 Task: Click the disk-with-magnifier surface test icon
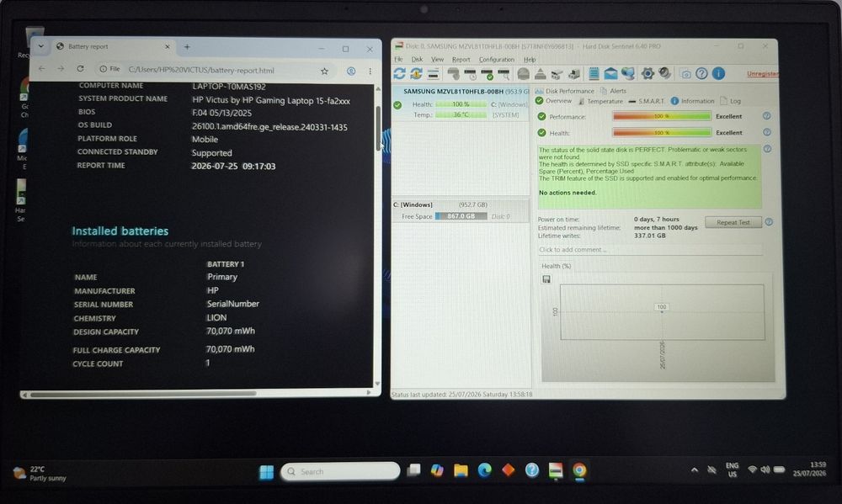click(x=504, y=74)
